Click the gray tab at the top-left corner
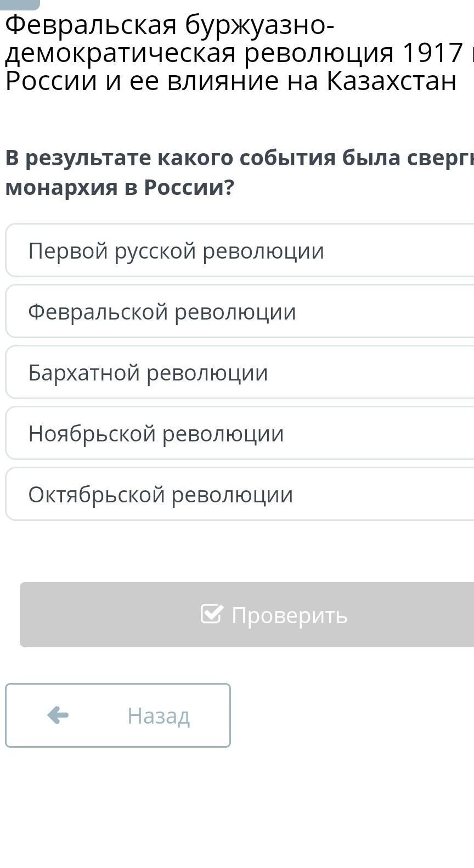Viewport: 474px width, 868px height. 20,4
